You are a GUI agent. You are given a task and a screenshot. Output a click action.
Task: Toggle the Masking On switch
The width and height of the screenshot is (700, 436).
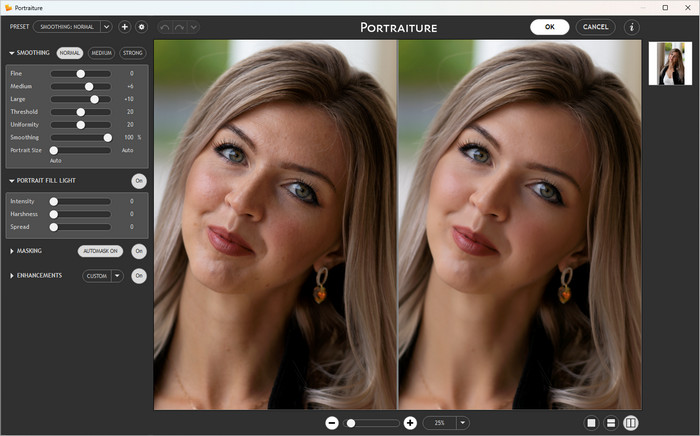coord(139,251)
